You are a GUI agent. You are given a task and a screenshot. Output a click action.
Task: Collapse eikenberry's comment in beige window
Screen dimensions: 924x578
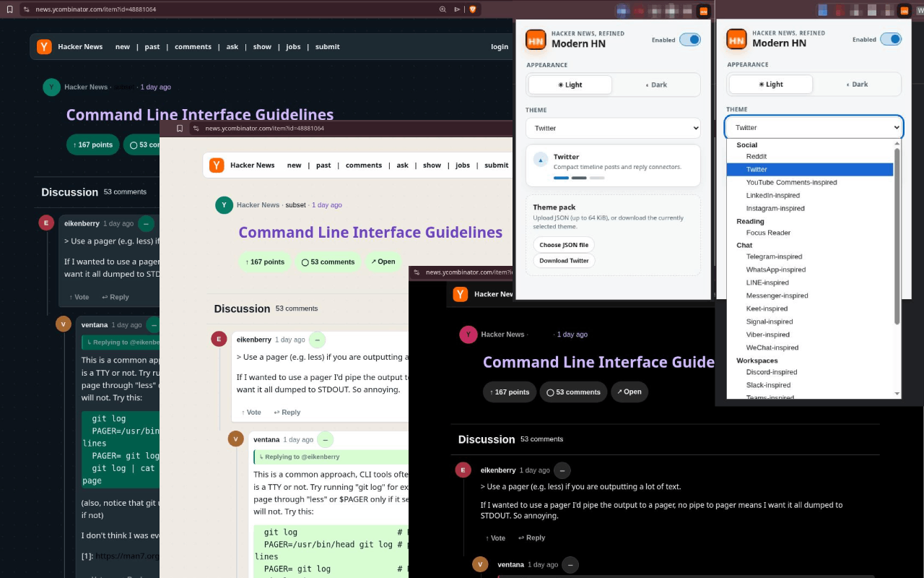(x=318, y=340)
